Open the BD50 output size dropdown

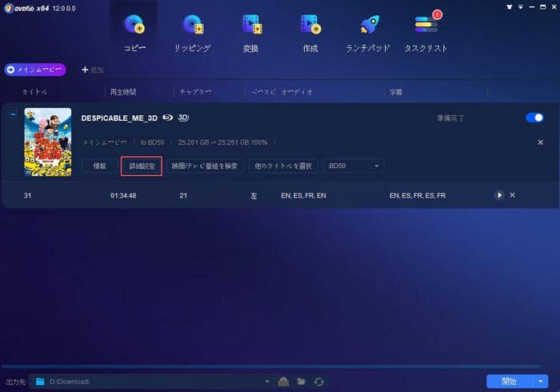(353, 166)
